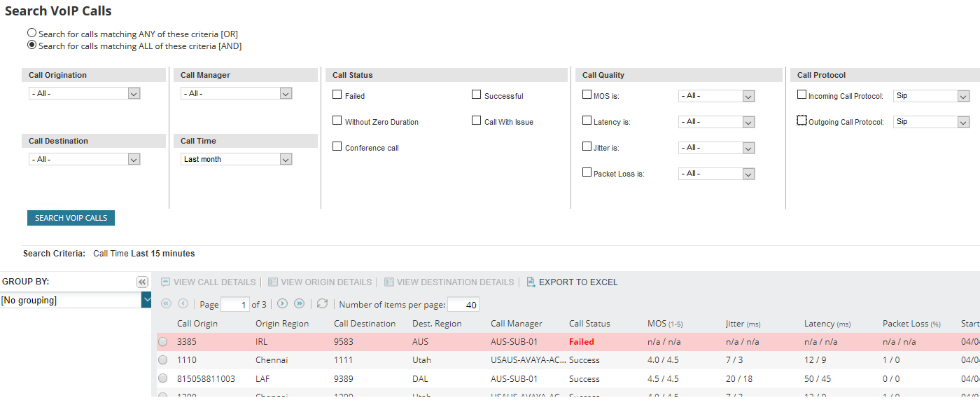This screenshot has width=980, height=405.
Task: Go to previous results page
Action: click(x=183, y=304)
